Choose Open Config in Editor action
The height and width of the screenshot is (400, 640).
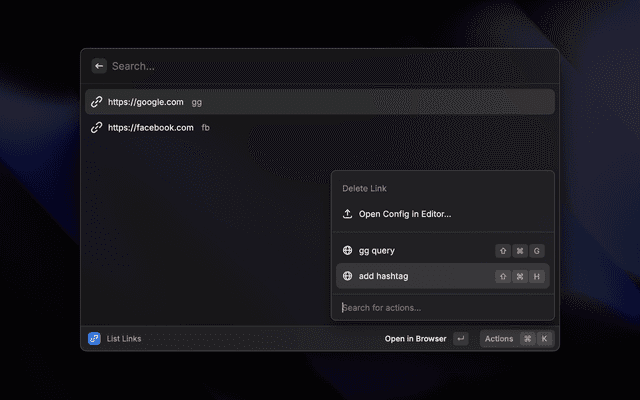405,214
